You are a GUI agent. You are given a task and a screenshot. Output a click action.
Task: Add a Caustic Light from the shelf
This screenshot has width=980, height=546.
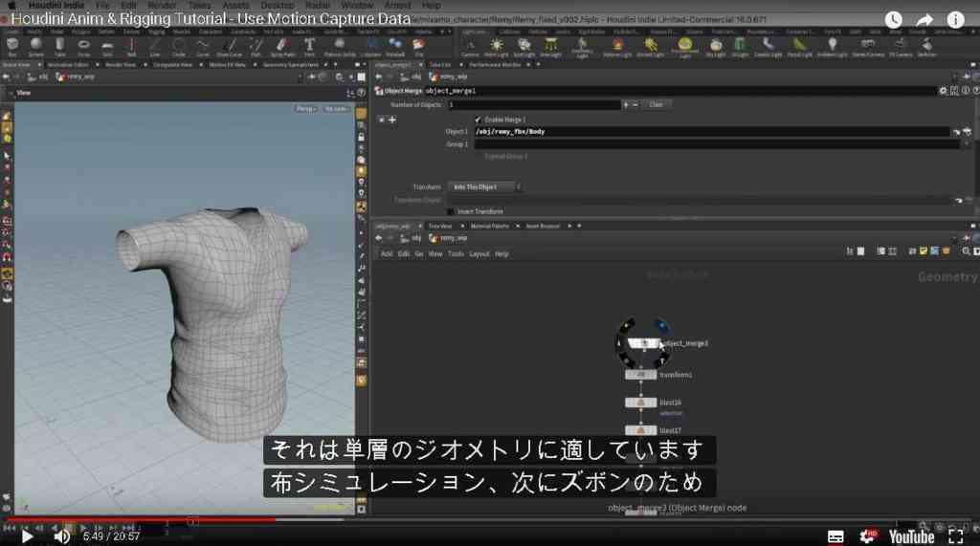[x=768, y=47]
